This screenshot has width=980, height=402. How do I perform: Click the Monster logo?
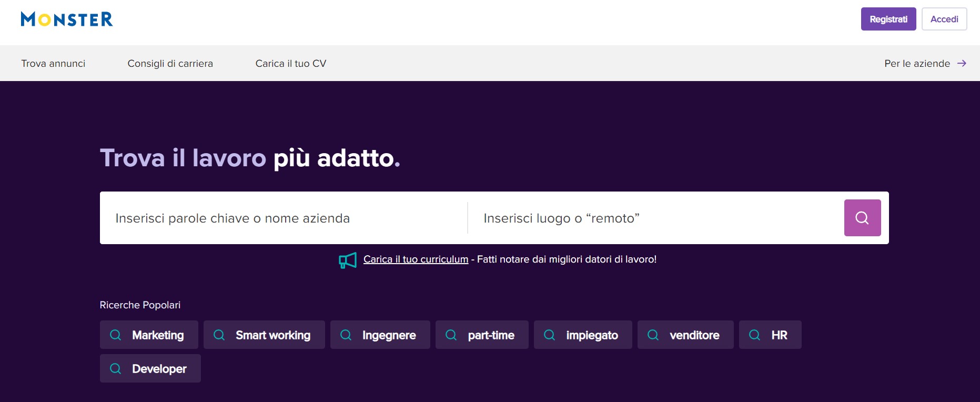[67, 19]
